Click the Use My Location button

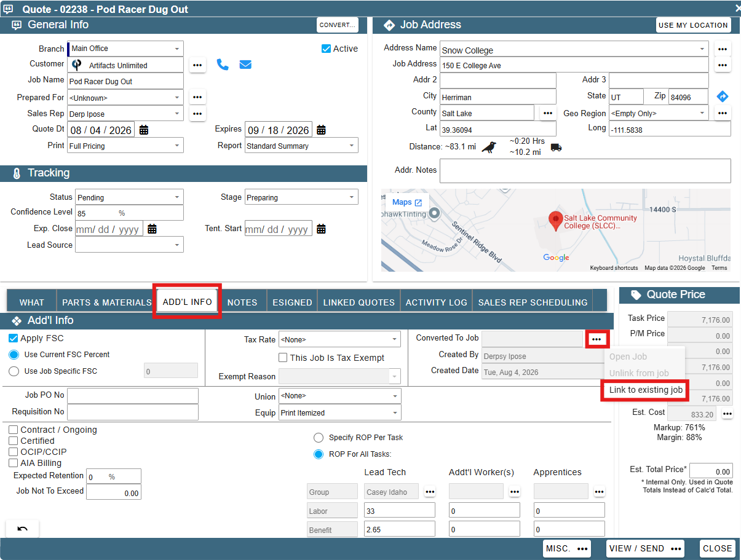pos(693,25)
